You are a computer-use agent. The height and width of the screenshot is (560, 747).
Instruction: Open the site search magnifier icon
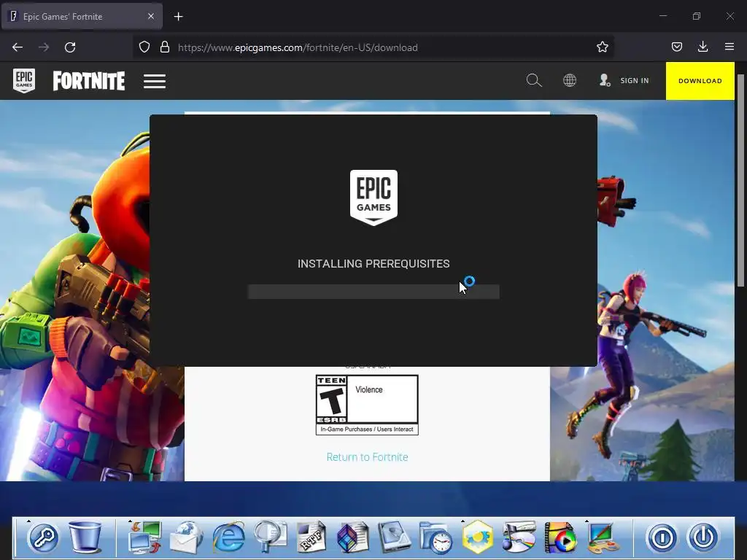point(534,80)
